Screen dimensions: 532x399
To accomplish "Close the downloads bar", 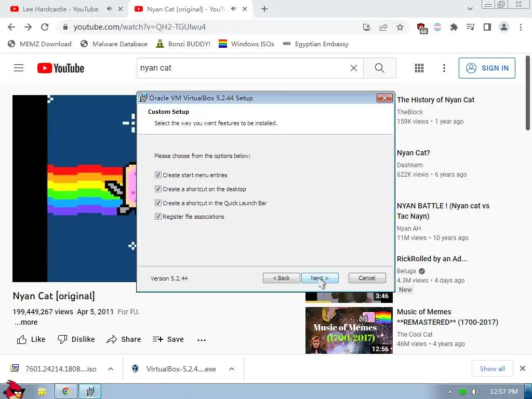I will [x=523, y=368].
